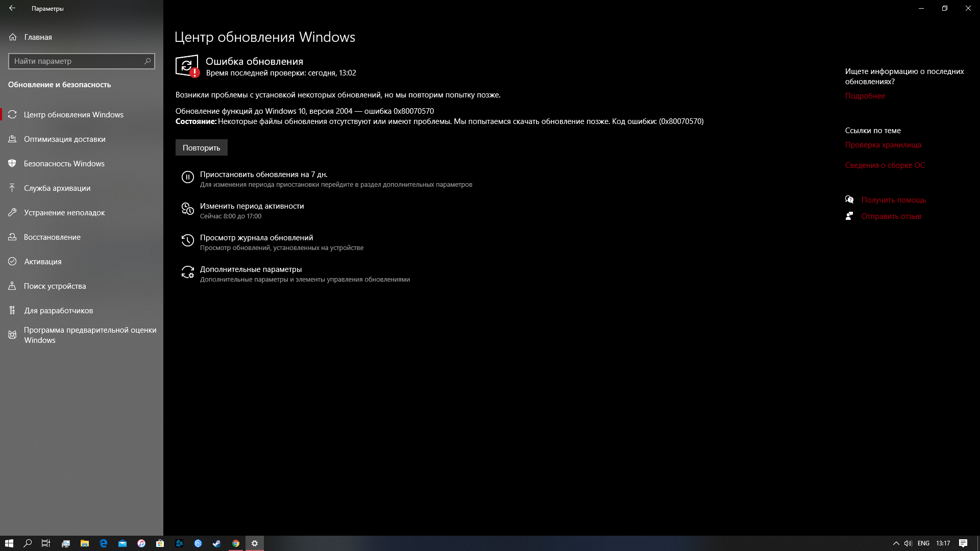Open Устранение неполадок section
Viewport: 980px width, 551px height.
coord(82,213)
